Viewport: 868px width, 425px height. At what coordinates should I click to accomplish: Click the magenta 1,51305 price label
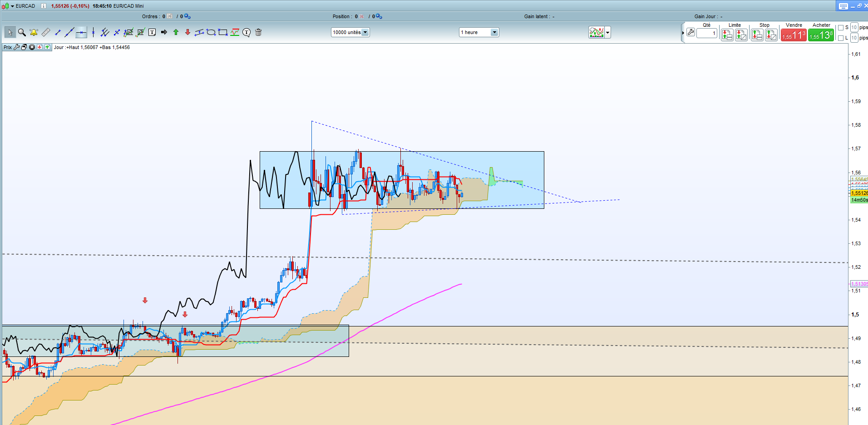click(x=859, y=284)
